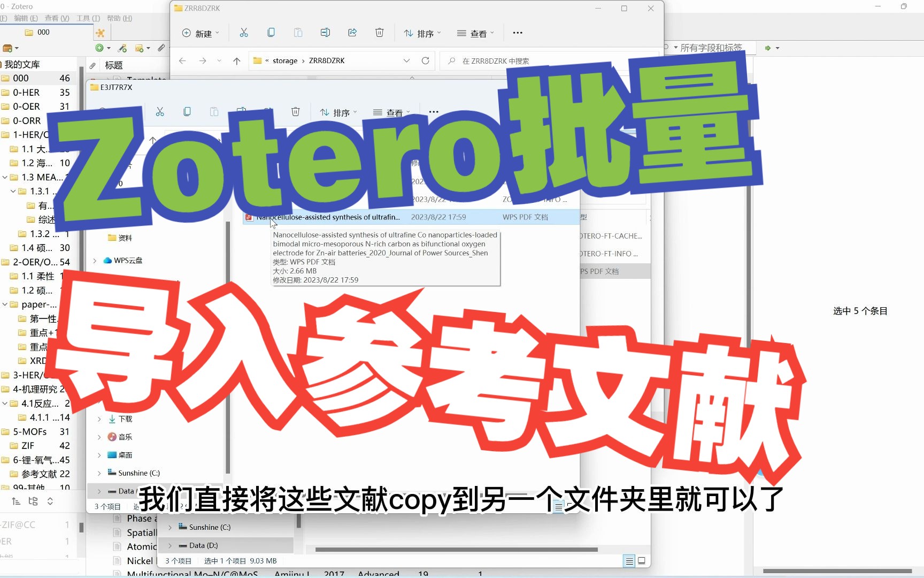924x578 pixels.
Task: Select 参考文献 collection in Zotero
Action: [40, 474]
